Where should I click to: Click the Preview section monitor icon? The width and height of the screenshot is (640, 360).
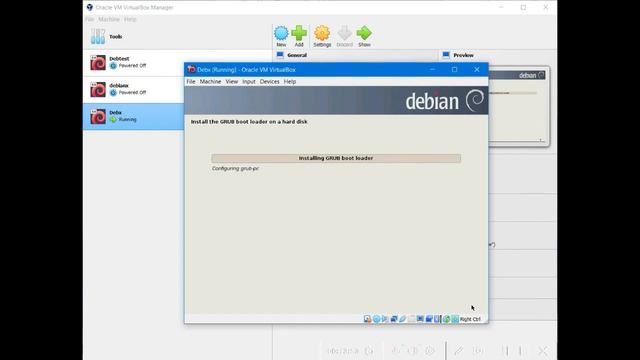pos(446,55)
